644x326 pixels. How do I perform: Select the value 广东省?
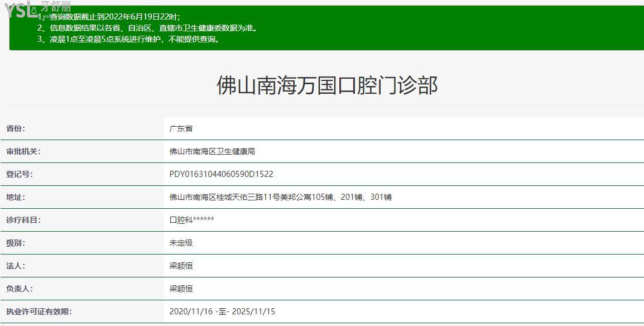point(181,128)
